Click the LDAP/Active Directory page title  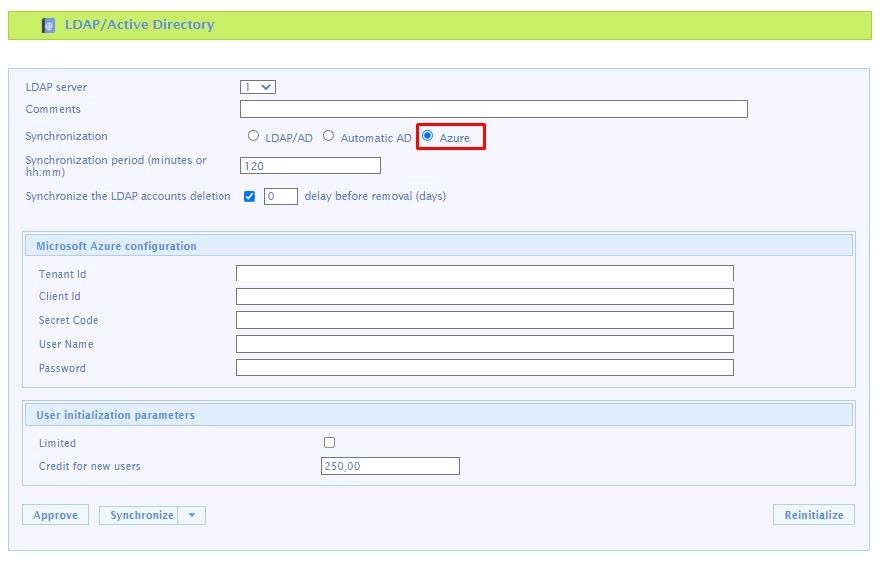[139, 25]
